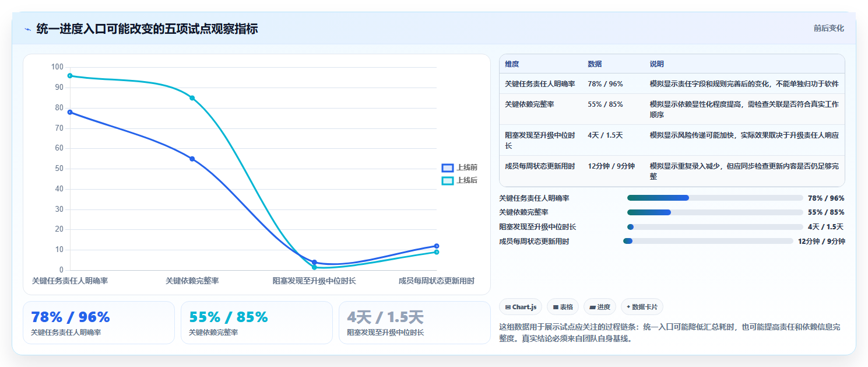
Task: Click the blue 上线前 legend color box
Action: click(x=448, y=168)
